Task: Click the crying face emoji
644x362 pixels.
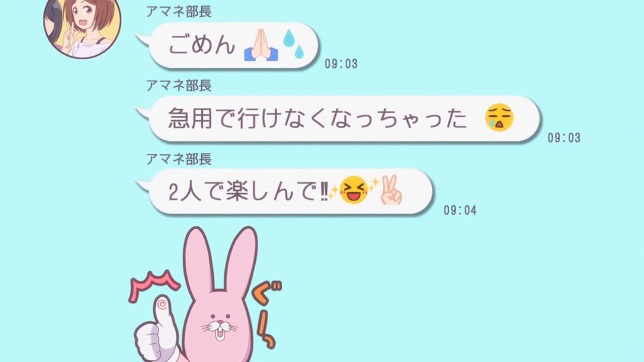Action: pyautogui.click(x=499, y=119)
